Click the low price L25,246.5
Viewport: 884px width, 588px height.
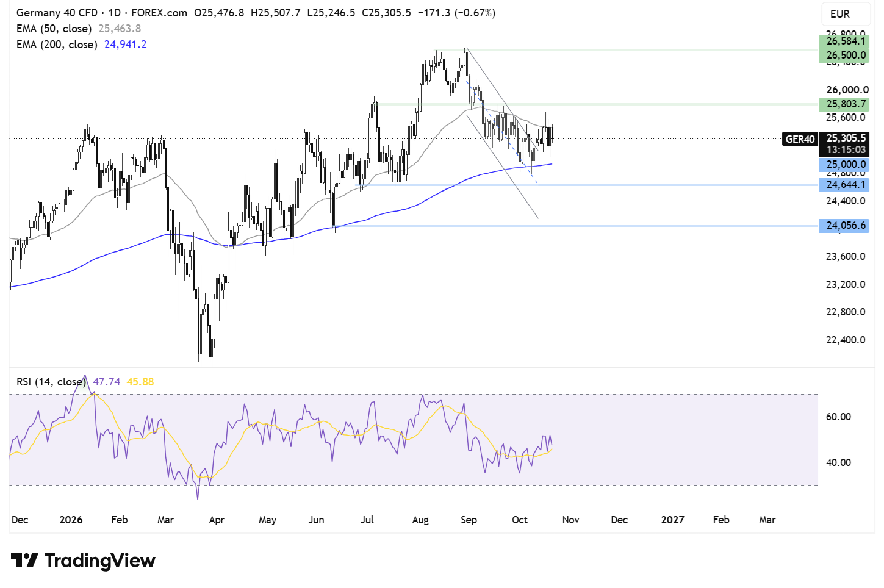[331, 13]
